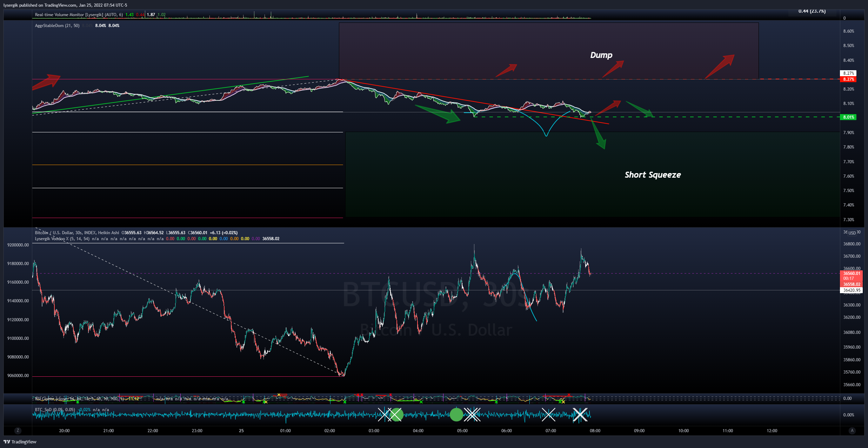Click the 07:00 label on the time axis

tap(550, 431)
